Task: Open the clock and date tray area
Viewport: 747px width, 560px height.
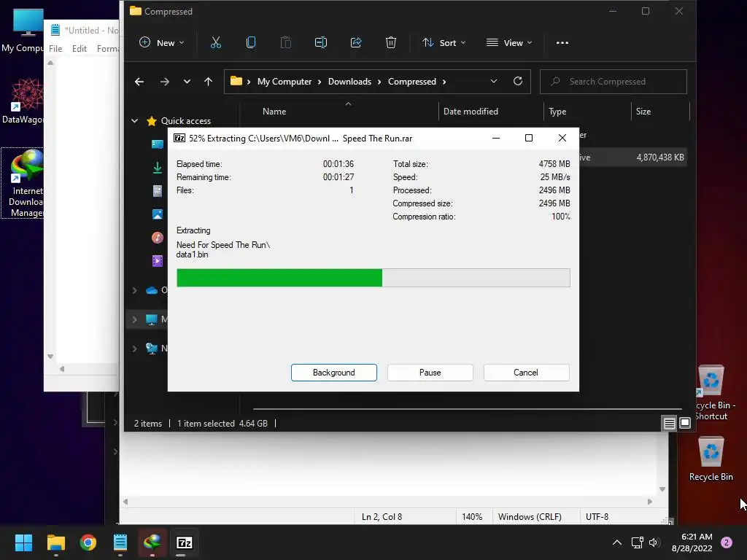Action: click(x=692, y=542)
